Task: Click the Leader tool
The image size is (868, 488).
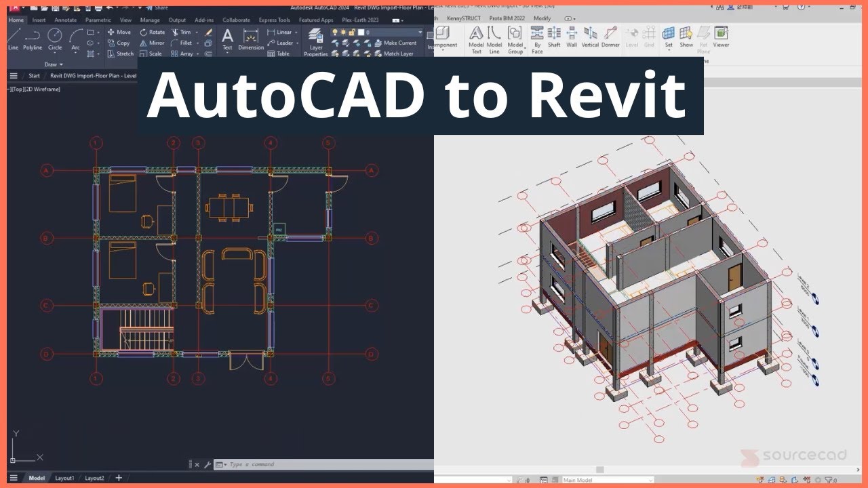Action: click(x=280, y=43)
